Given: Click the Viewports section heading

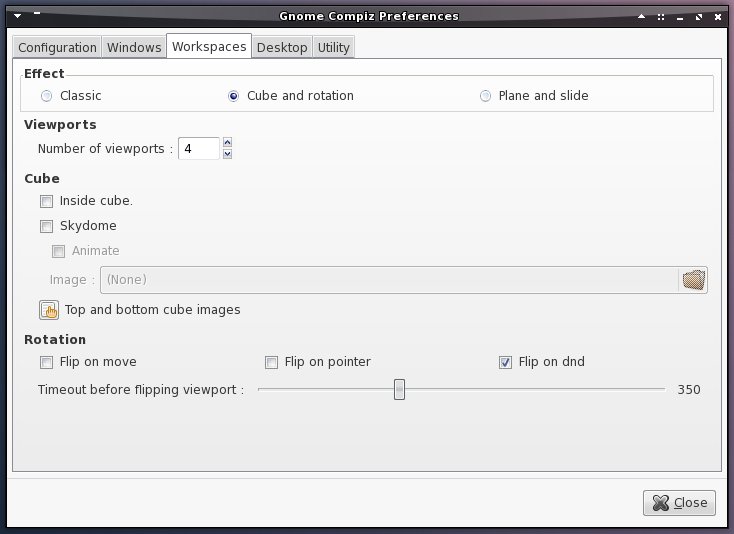Looking at the screenshot, I should (x=60, y=124).
